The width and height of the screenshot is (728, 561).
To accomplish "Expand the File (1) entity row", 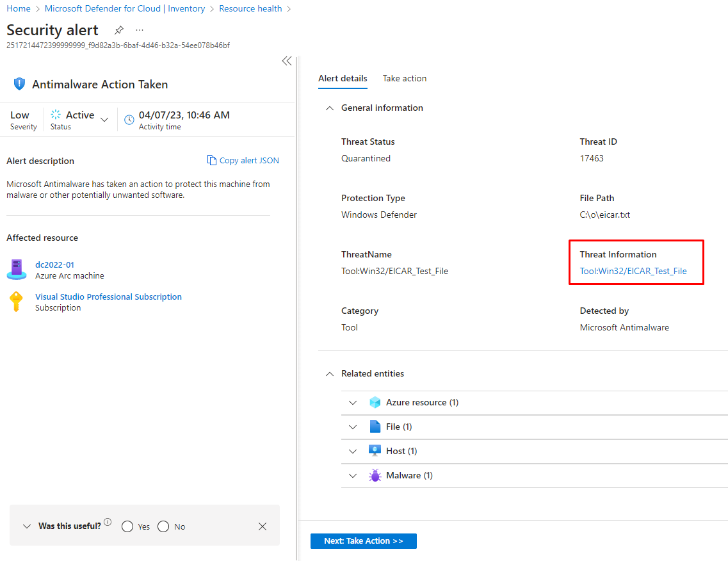I will pos(352,427).
